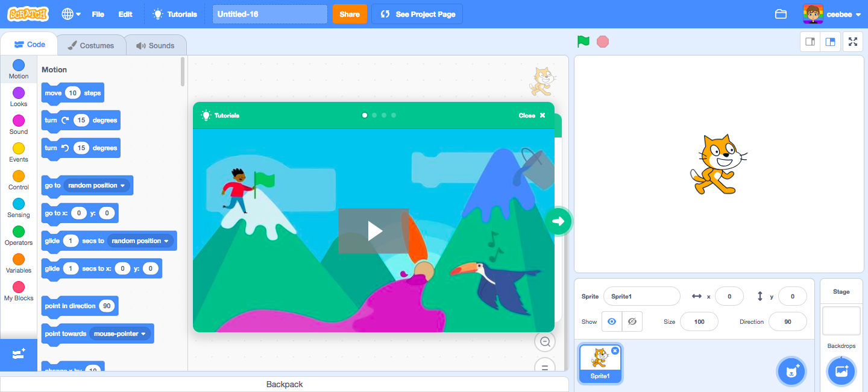Click the Share button
868x392 pixels.
350,13
